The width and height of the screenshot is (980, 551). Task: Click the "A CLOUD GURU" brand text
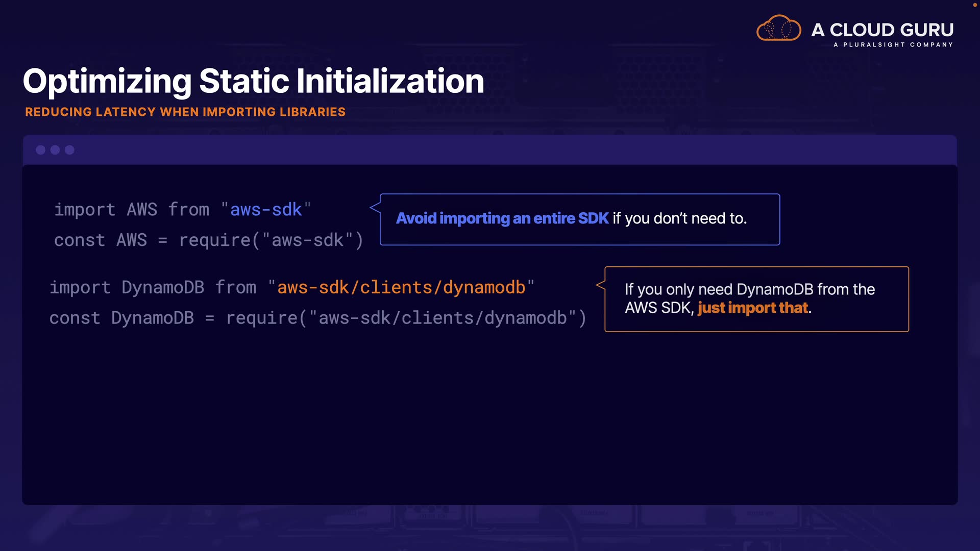[882, 30]
